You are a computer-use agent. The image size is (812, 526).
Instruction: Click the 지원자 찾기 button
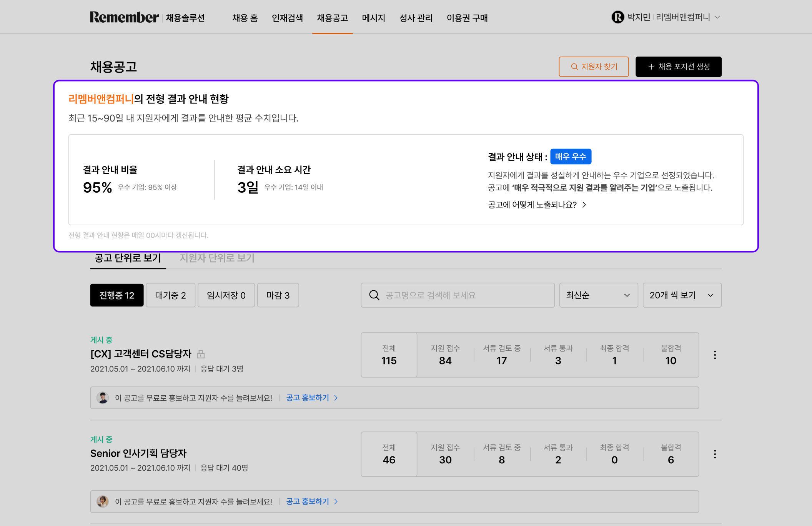(x=594, y=67)
